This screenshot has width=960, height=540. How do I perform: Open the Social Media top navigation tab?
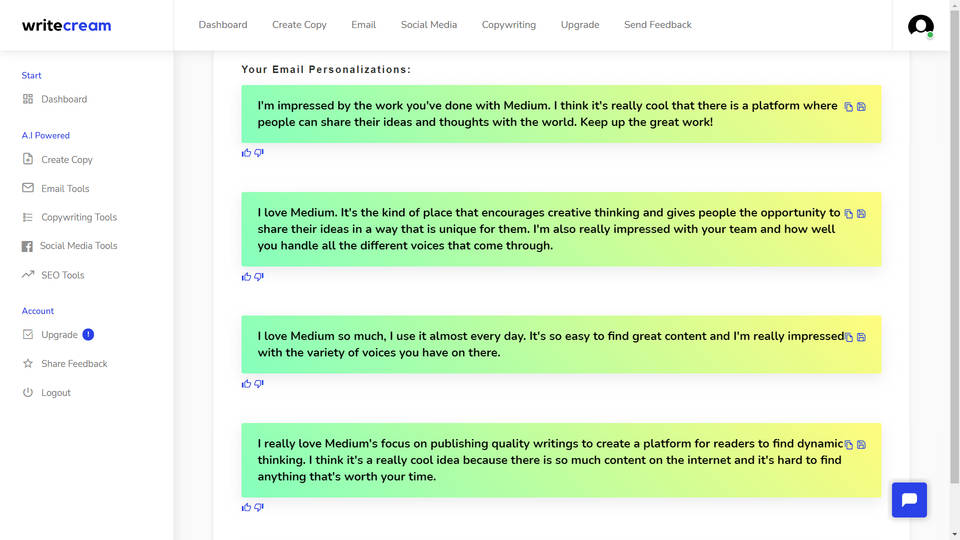429,25
